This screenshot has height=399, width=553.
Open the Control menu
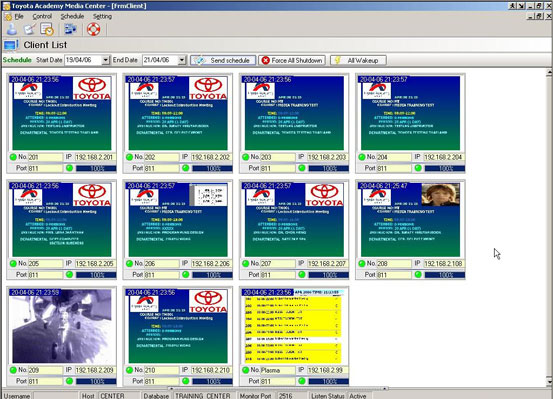point(42,16)
